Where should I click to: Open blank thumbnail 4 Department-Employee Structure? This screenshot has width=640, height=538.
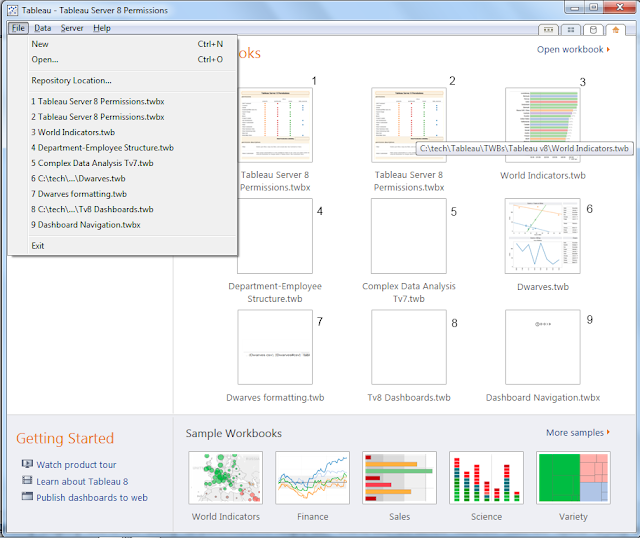coord(275,236)
